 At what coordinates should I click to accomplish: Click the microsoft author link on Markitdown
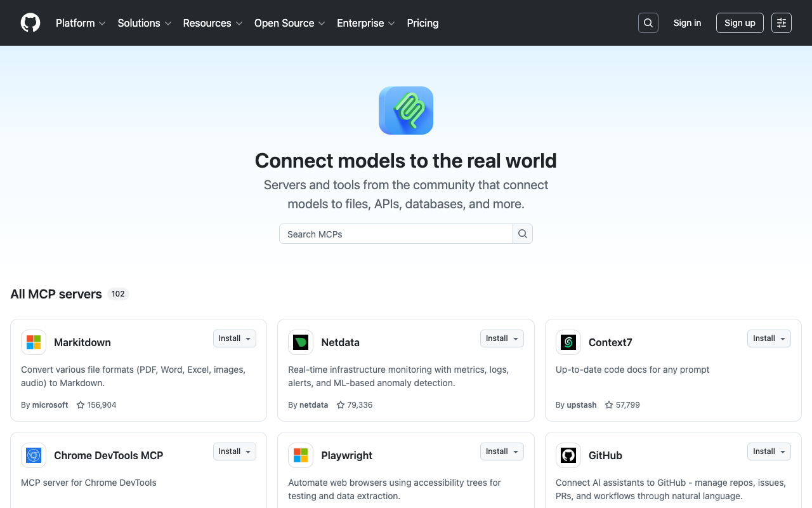coord(50,405)
